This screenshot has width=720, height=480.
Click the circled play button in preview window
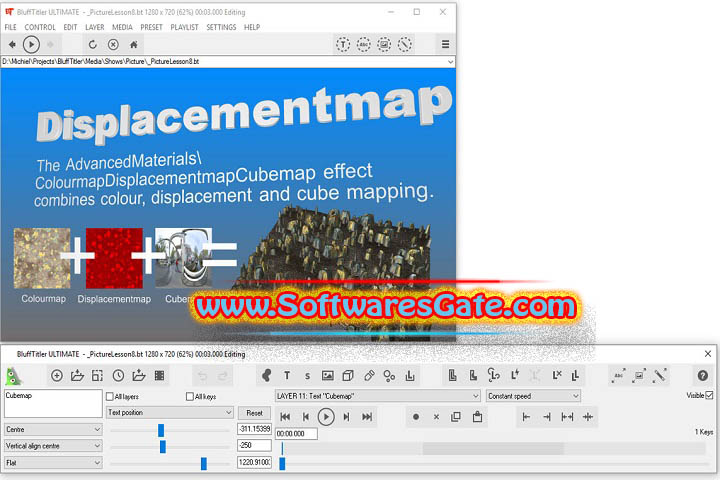coord(31,45)
